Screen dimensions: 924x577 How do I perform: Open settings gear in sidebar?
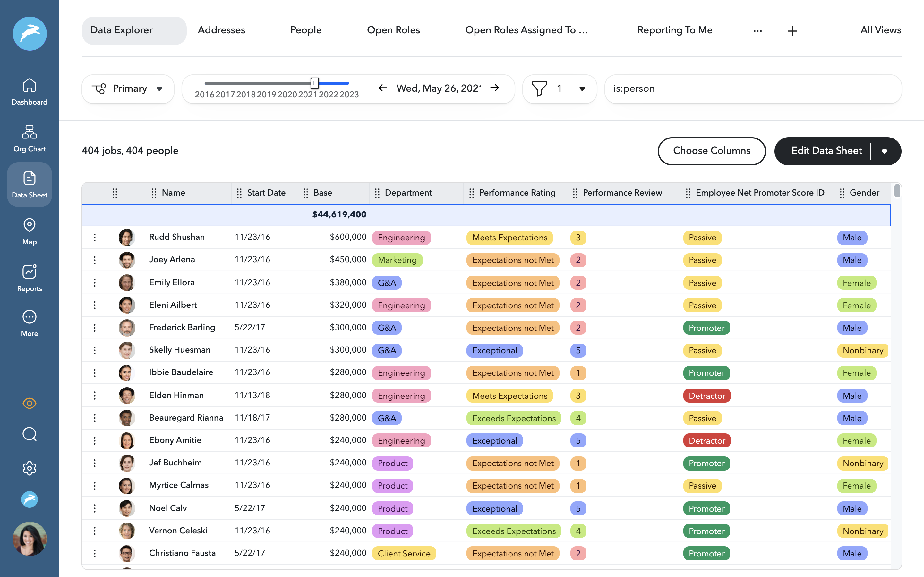[30, 468]
